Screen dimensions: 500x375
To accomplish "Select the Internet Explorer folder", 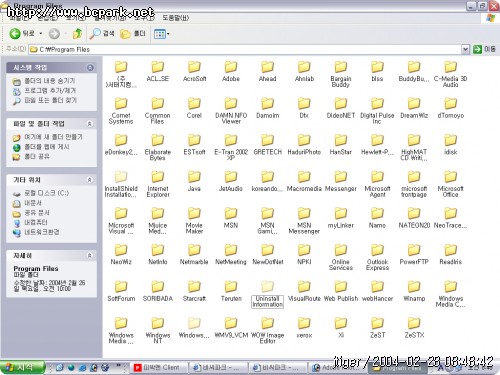I will [x=157, y=184].
